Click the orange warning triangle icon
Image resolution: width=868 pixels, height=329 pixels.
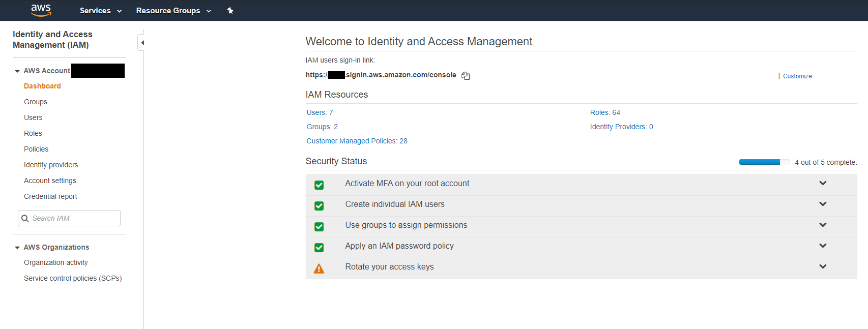(x=319, y=268)
